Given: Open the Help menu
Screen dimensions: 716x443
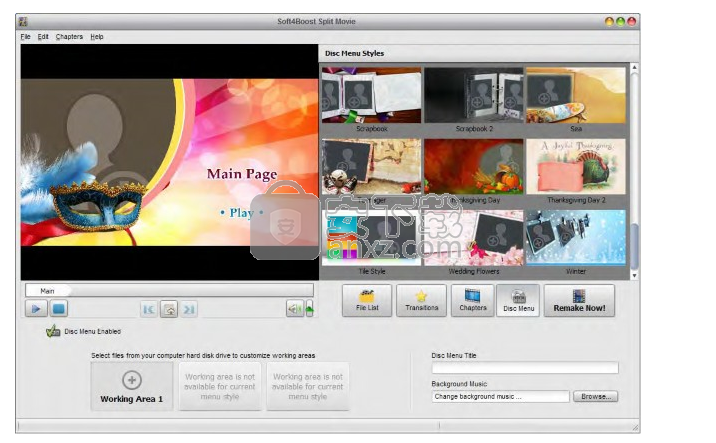Looking at the screenshot, I should pos(96,37).
